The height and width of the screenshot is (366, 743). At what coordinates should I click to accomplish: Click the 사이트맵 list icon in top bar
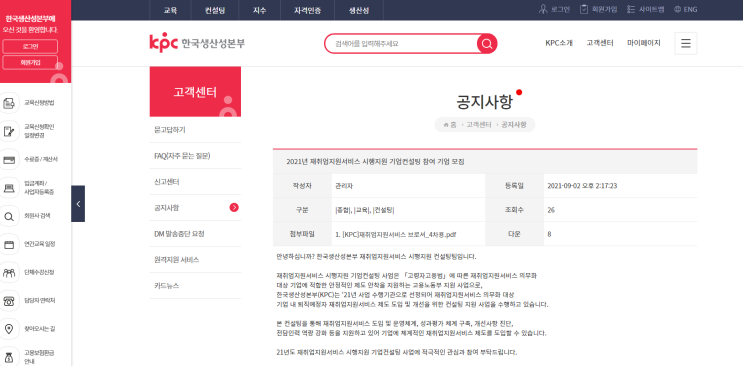click(630, 9)
